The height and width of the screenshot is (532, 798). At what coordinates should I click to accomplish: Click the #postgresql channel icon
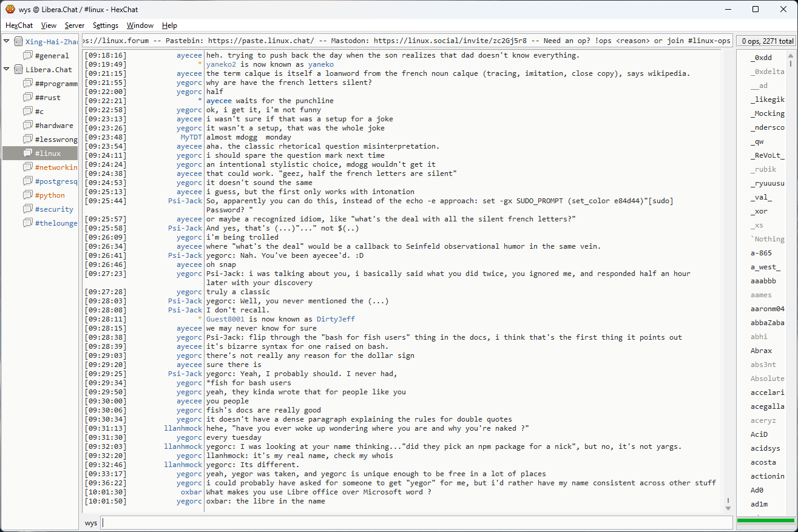tap(28, 181)
